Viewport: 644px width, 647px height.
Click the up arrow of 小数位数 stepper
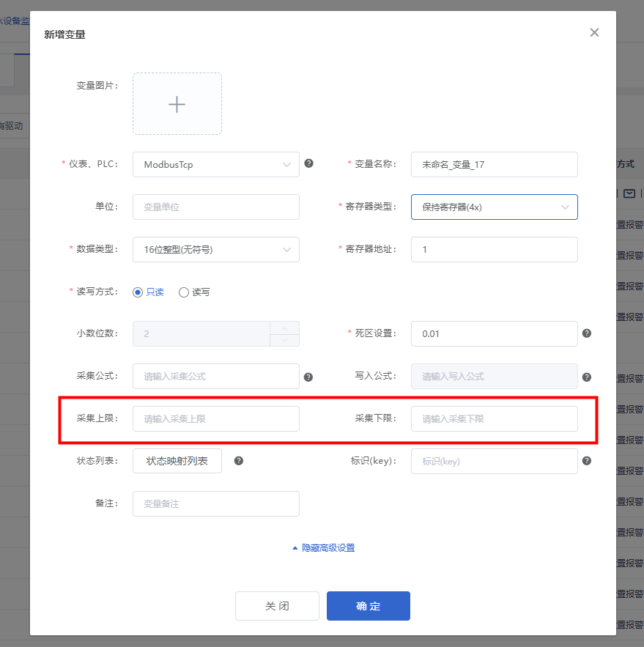click(x=285, y=329)
